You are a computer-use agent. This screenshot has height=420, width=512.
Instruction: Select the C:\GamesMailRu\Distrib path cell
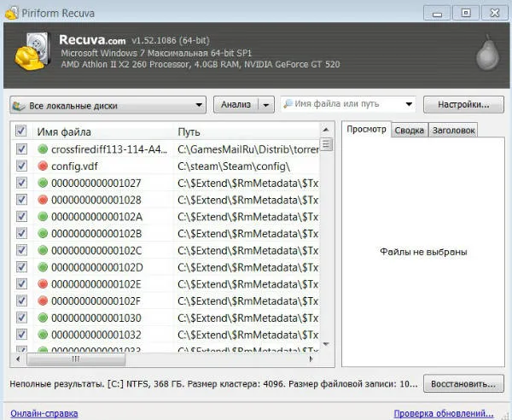pos(248,149)
